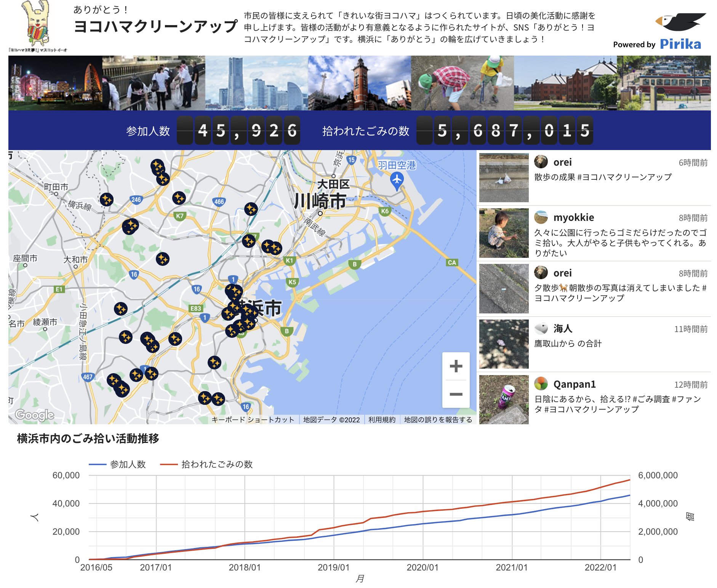Open キーボード ショートカット

[253, 419]
